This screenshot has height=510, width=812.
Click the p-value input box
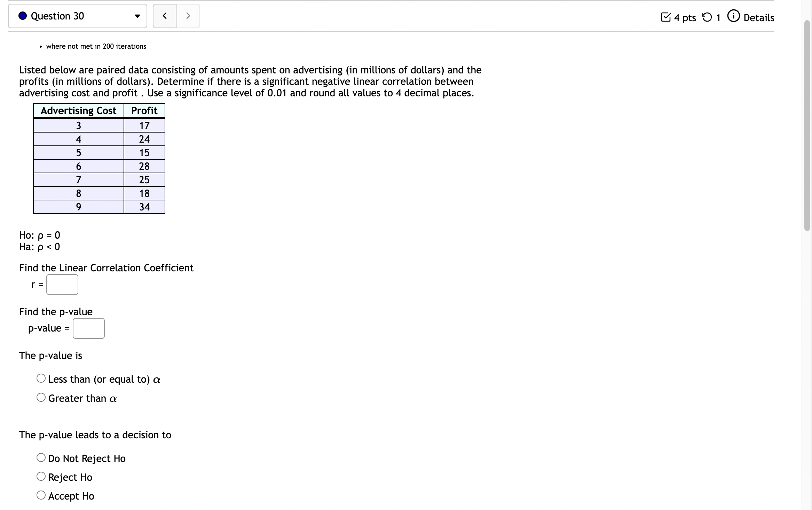point(89,328)
